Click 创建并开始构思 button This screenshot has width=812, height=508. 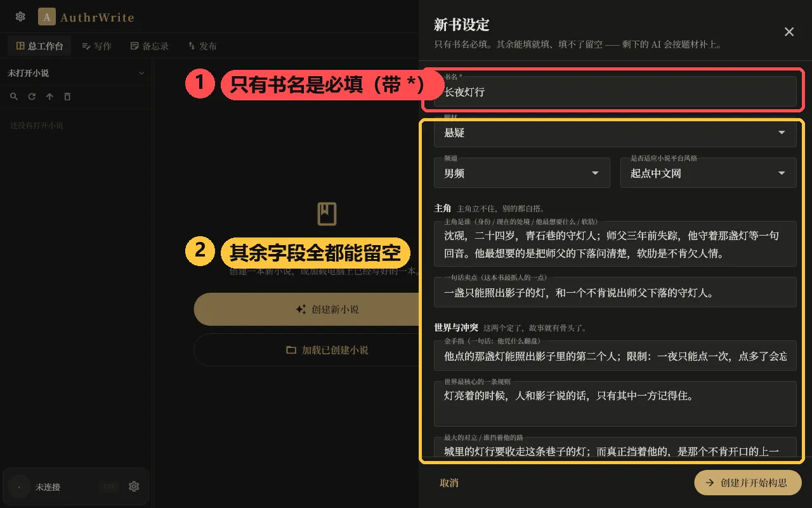pyautogui.click(x=748, y=483)
